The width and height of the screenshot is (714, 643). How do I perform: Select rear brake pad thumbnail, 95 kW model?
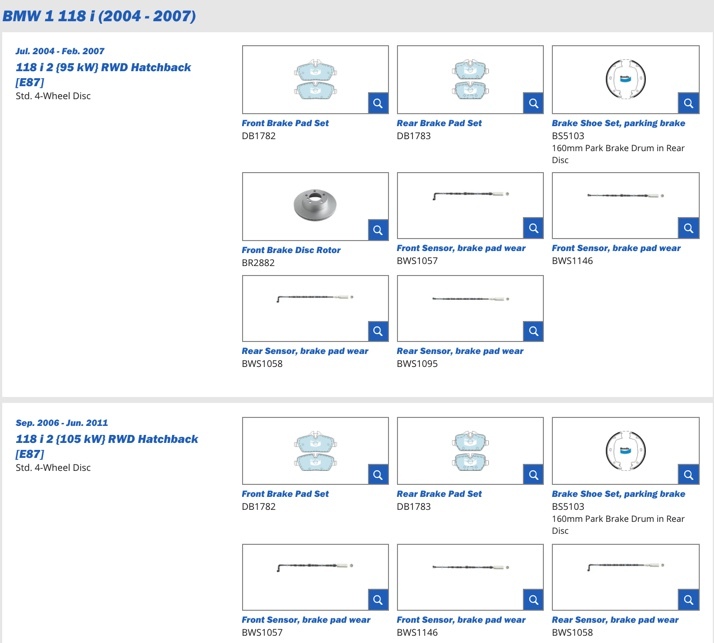click(470, 79)
